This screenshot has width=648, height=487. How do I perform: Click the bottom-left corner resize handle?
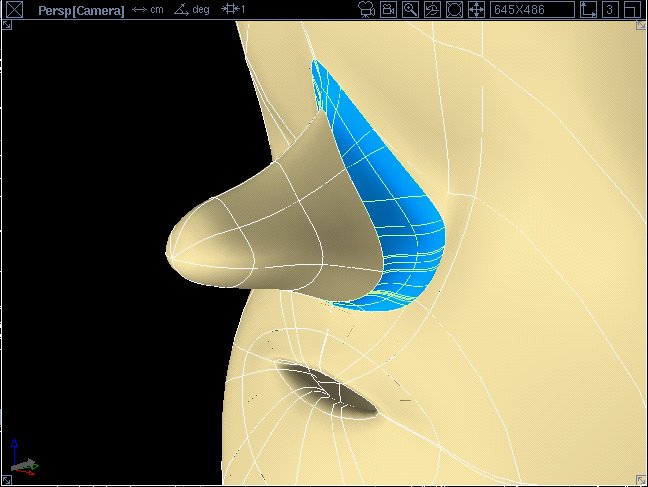[7, 480]
